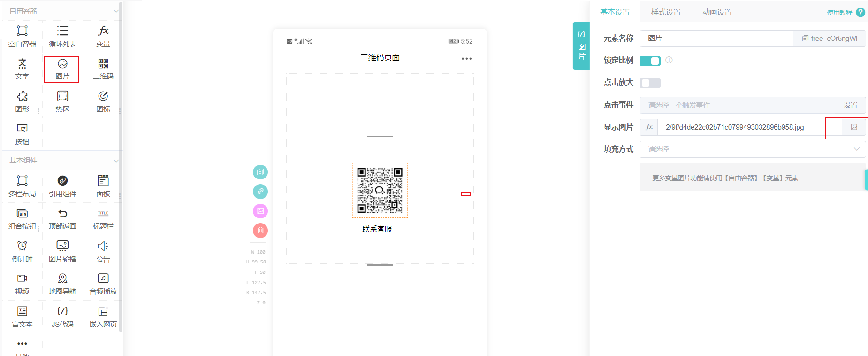Viewport: 868px width, 356px height.
Task: Switch to the 样式设置 tab
Action: (x=666, y=12)
